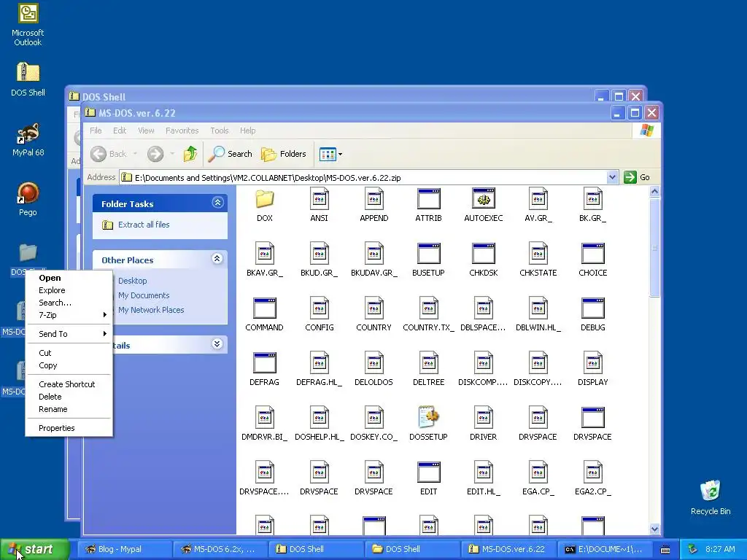Select the DELTREE file icon
The width and height of the screenshot is (747, 560).
click(x=429, y=363)
